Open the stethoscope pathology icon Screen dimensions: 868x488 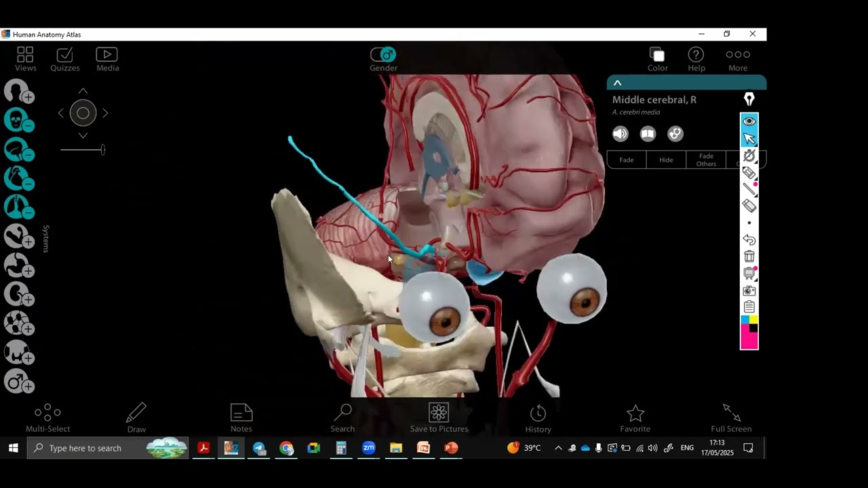pos(675,134)
